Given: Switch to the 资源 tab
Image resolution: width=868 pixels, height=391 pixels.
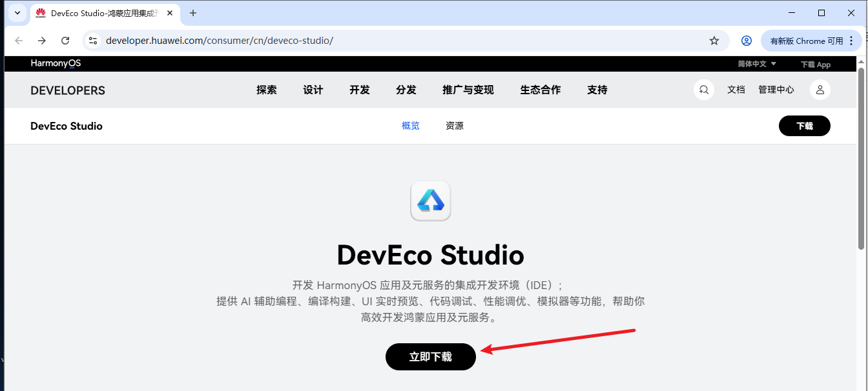Looking at the screenshot, I should [x=455, y=126].
